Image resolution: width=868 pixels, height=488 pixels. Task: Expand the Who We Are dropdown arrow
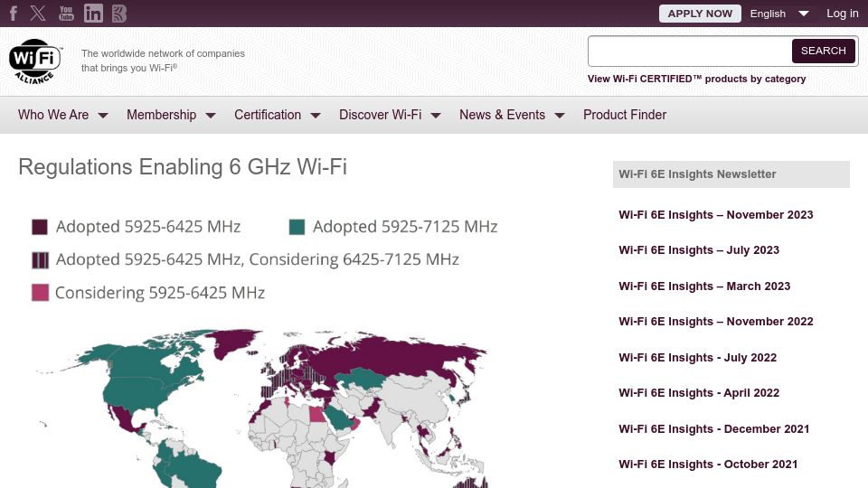(x=103, y=116)
